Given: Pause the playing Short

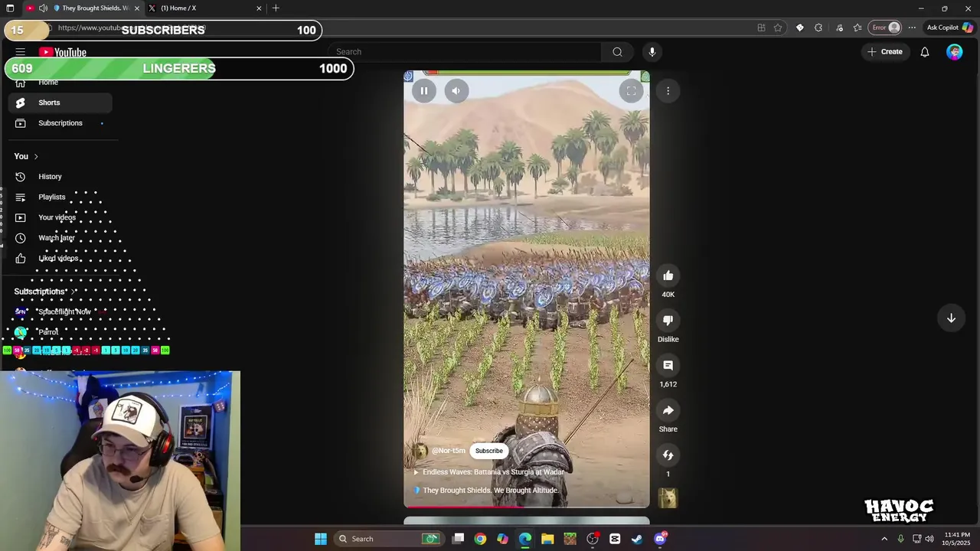Looking at the screenshot, I should point(424,91).
